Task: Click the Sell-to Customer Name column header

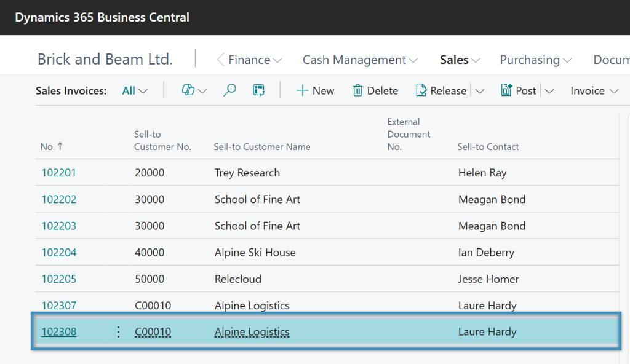Action: (262, 146)
